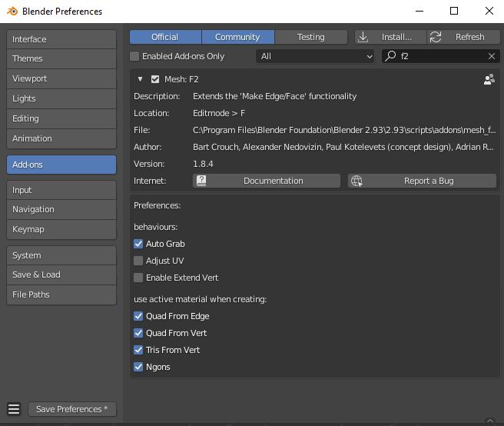Click the magnifier icon in search field
This screenshot has width=504, height=426.
[390, 56]
